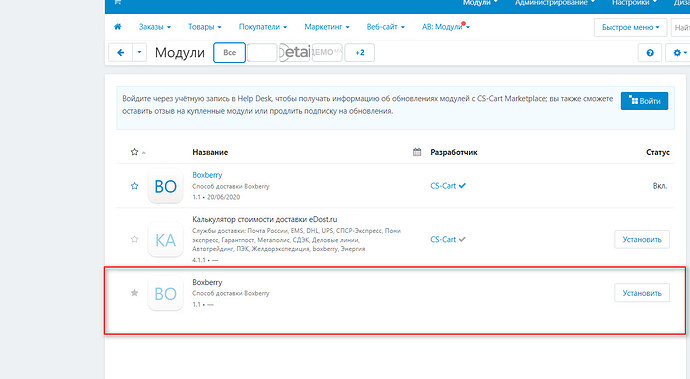Open the dropdown next to back arrow
This screenshot has width=690, height=379.
coord(139,53)
